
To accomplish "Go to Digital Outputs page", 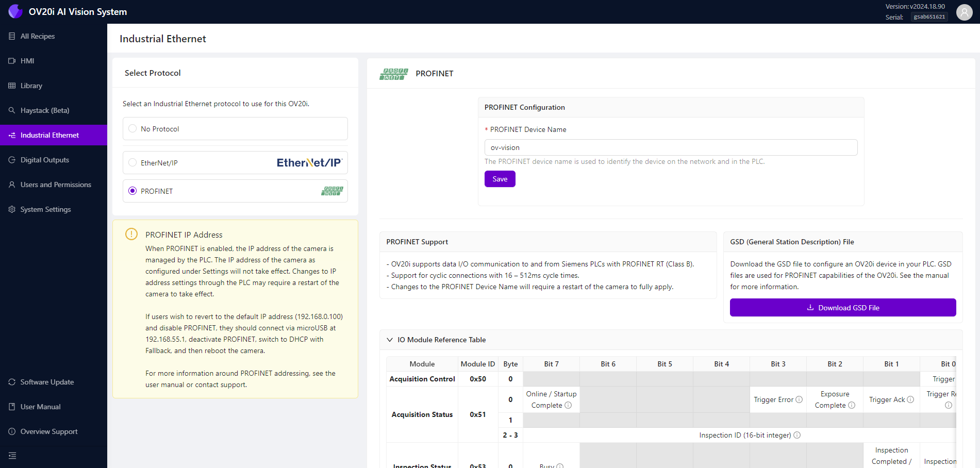I will point(44,160).
